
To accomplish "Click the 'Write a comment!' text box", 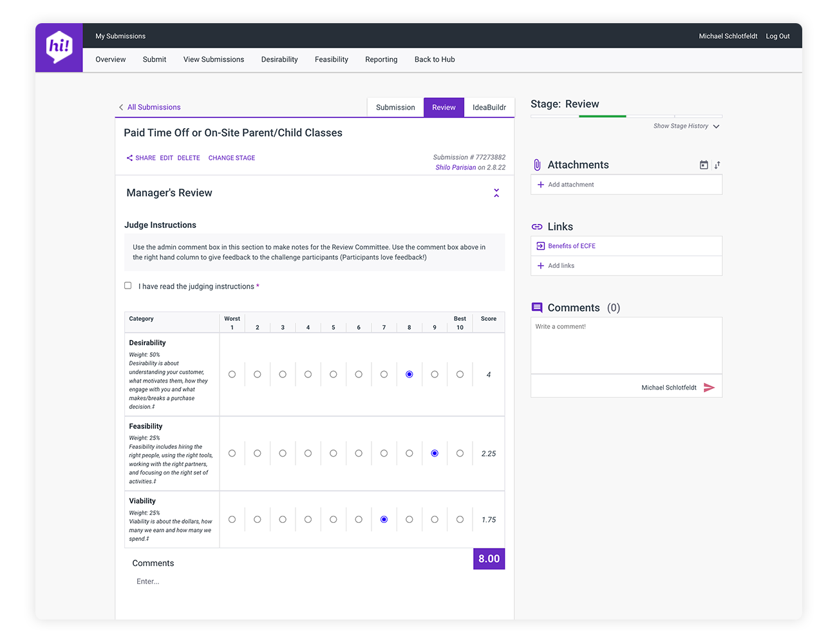I will point(626,345).
